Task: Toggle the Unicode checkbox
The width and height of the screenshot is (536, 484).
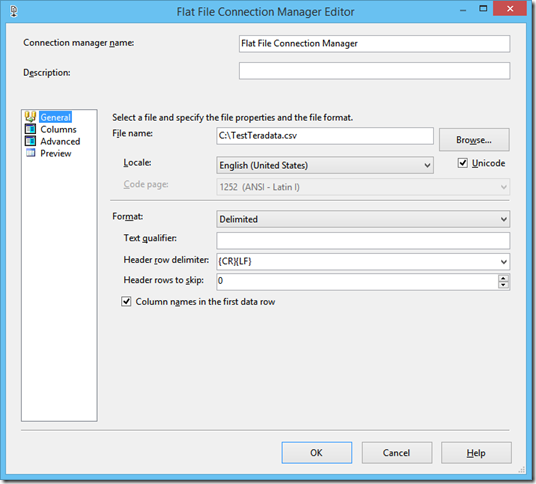Action: pos(463,163)
